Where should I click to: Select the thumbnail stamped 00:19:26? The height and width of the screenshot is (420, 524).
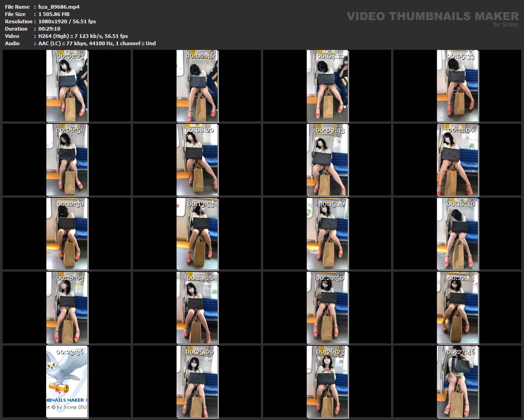coord(197,308)
